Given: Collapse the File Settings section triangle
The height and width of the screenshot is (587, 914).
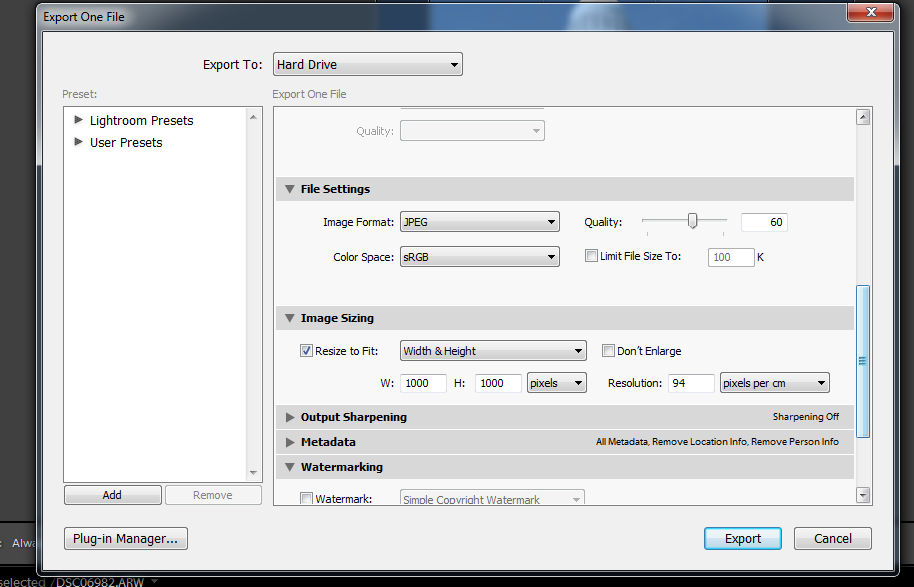Looking at the screenshot, I should 290,189.
